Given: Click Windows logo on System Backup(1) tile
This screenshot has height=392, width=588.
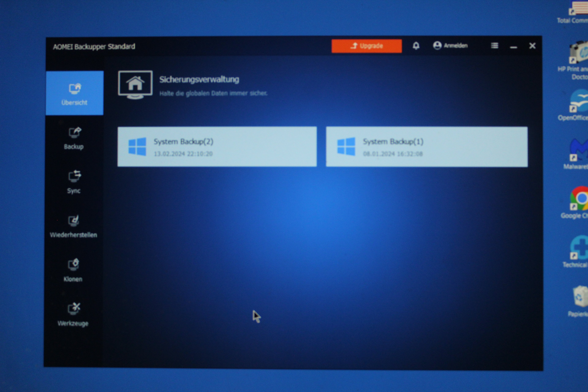Looking at the screenshot, I should point(346,147).
